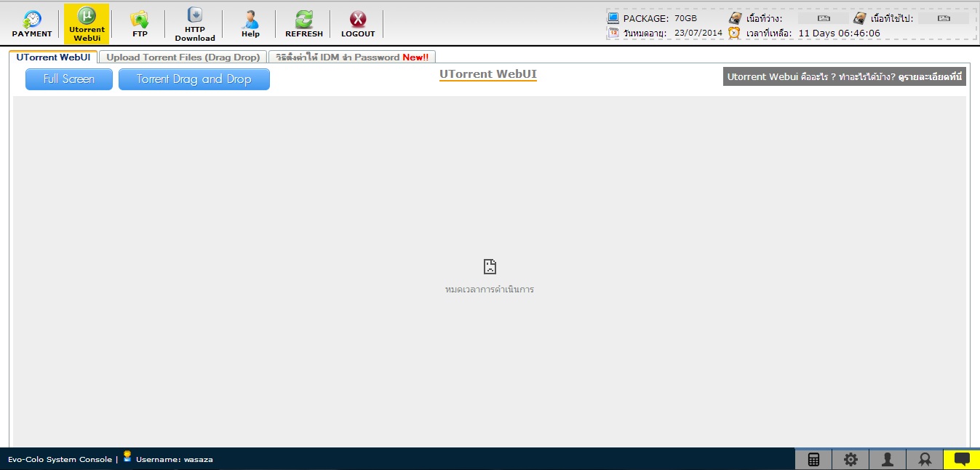Click the Full Screen button
This screenshot has height=470, width=980.
tap(69, 79)
